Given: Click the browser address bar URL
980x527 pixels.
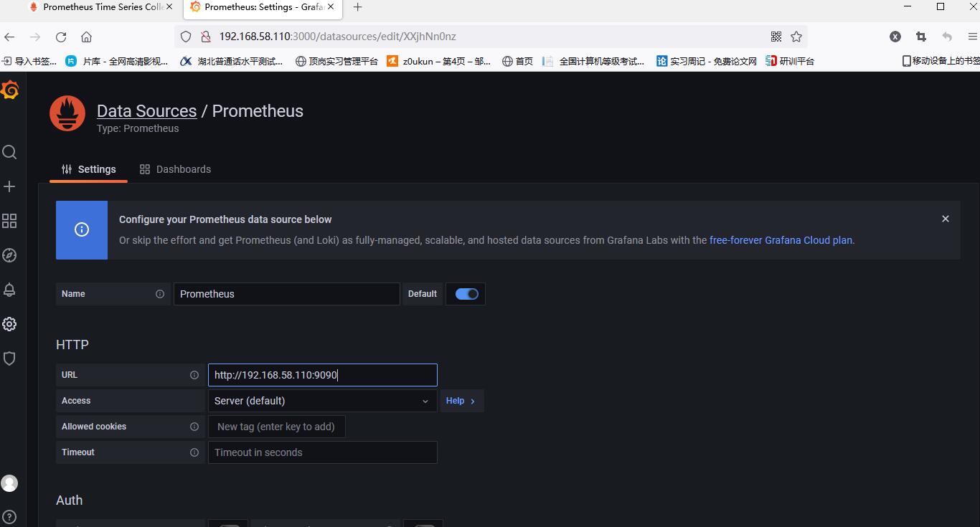Looking at the screenshot, I should click(337, 37).
